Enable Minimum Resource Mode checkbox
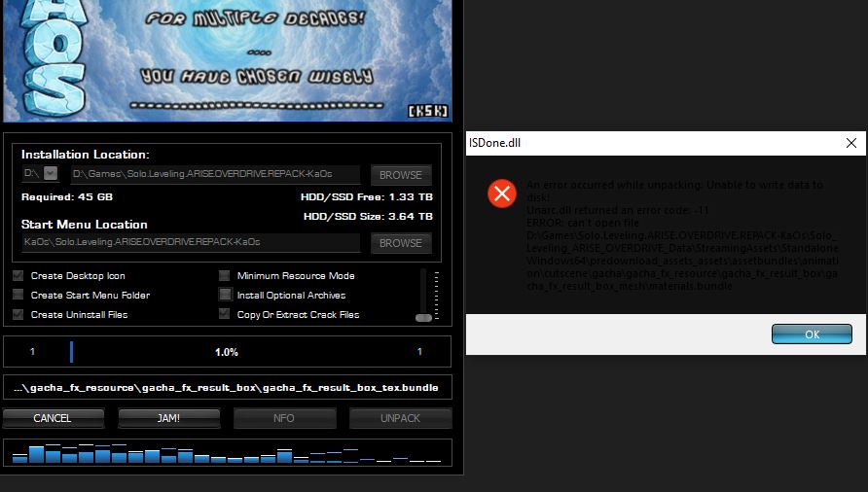The width and height of the screenshot is (868, 492). (x=224, y=275)
